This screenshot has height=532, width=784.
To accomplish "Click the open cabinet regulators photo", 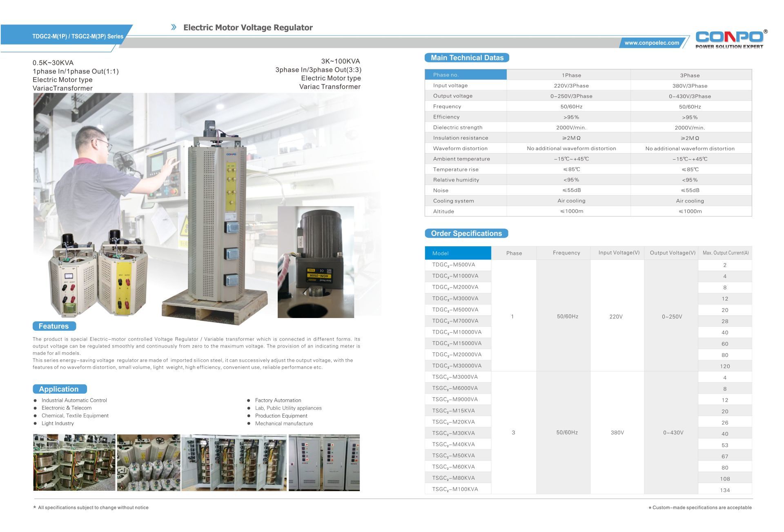I will point(234,463).
